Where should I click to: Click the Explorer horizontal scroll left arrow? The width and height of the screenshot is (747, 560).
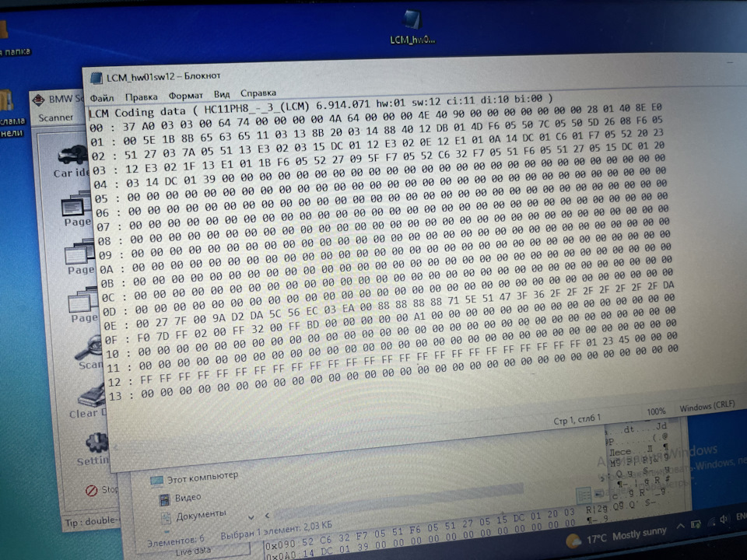267,515
